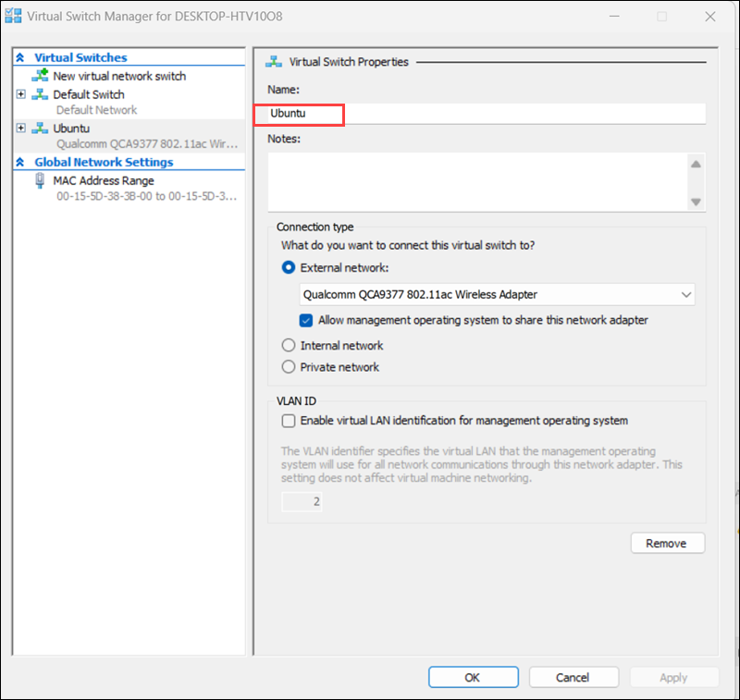The width and height of the screenshot is (740, 700).
Task: Remove the Ubuntu virtual switch
Action: coord(667,544)
